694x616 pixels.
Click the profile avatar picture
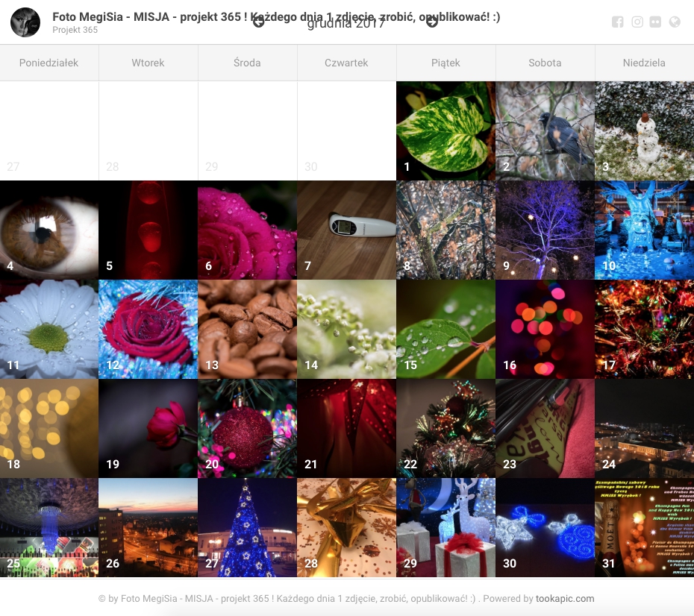click(25, 22)
